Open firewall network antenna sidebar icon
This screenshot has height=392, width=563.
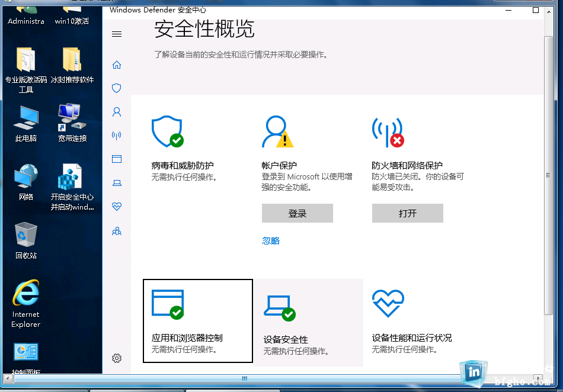117,136
